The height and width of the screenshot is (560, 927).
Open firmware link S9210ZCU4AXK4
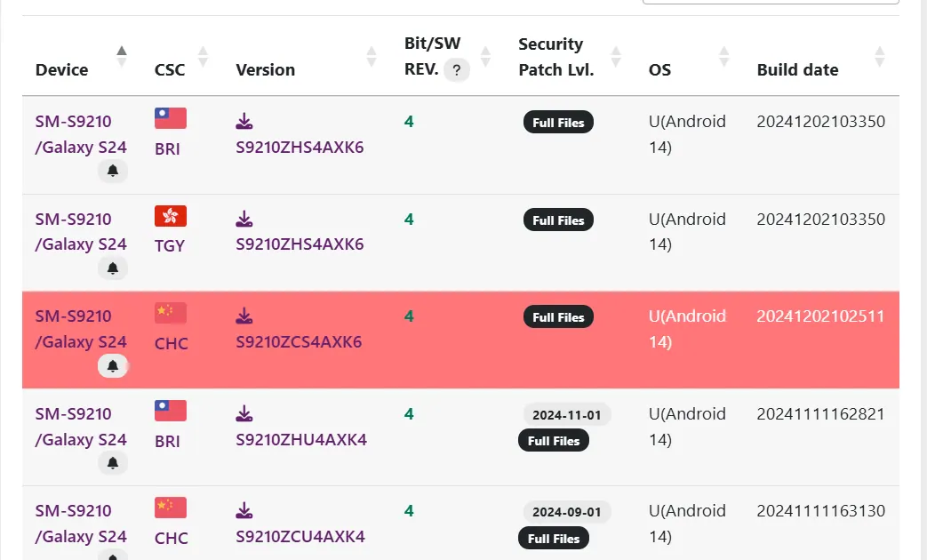[x=300, y=537]
